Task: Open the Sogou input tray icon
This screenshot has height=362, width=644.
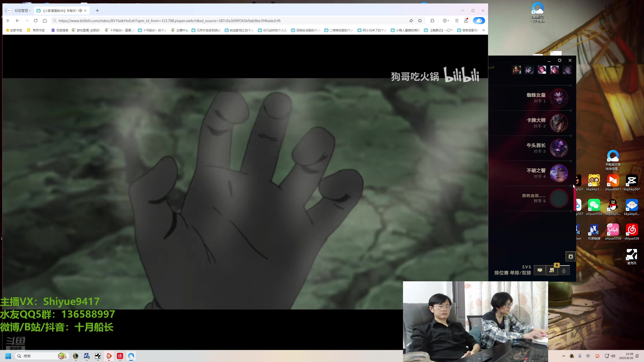Action: point(597,356)
